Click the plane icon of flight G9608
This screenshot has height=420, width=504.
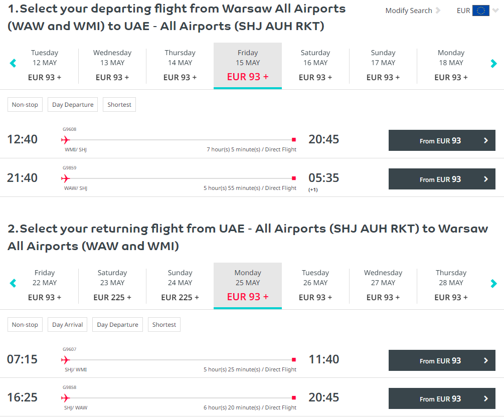(65, 139)
